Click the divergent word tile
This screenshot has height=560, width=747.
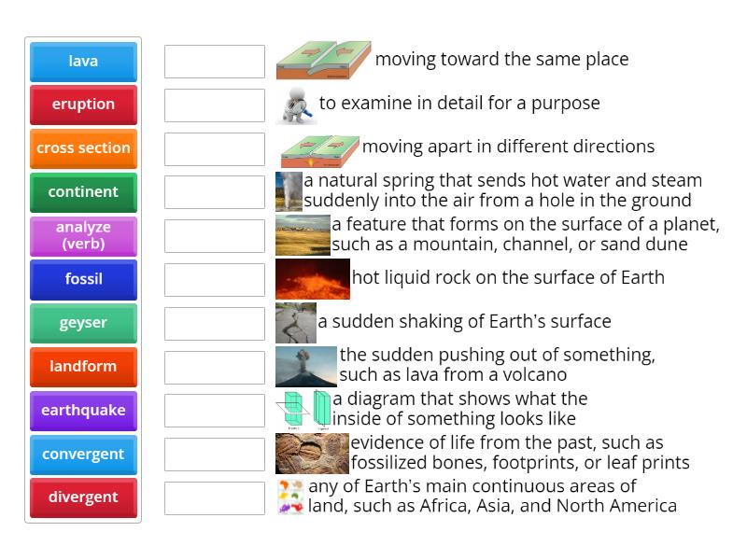tap(82, 497)
